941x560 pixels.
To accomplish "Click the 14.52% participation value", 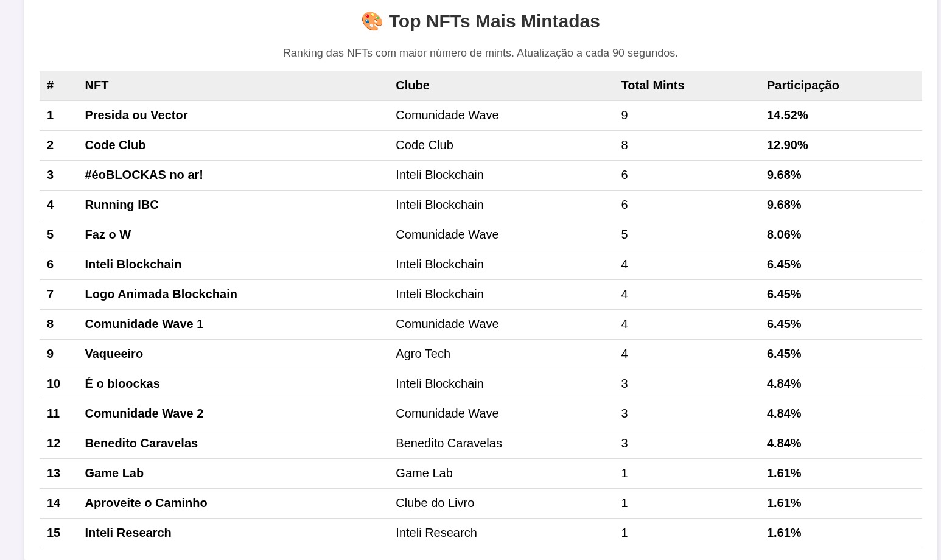I will [787, 115].
